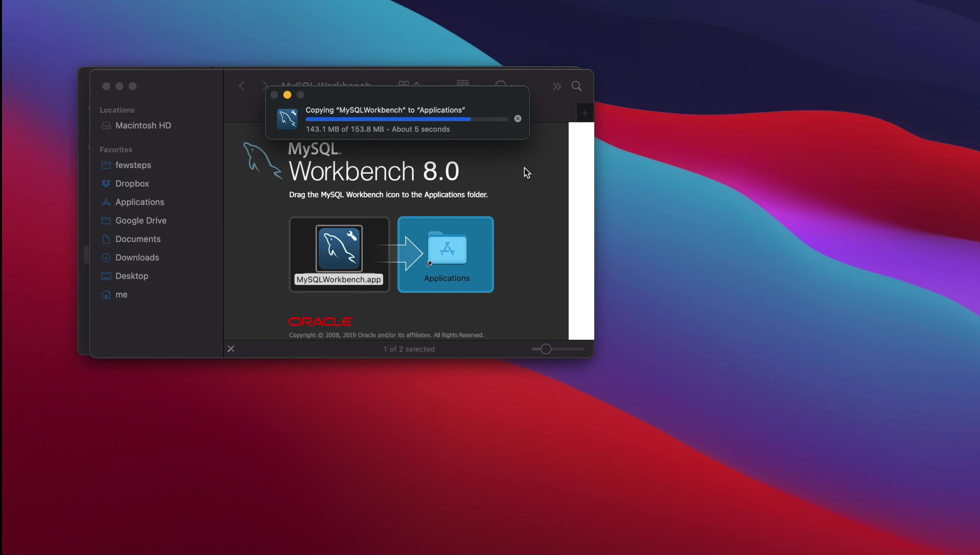980x555 pixels.
Task: Click the Macintosh HD drive icon
Action: (106, 125)
